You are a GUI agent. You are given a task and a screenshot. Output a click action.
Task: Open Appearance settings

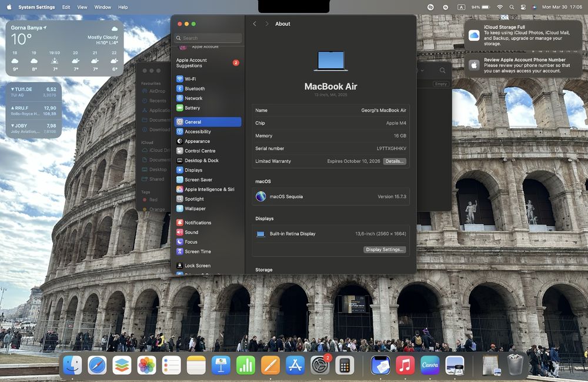click(208, 141)
